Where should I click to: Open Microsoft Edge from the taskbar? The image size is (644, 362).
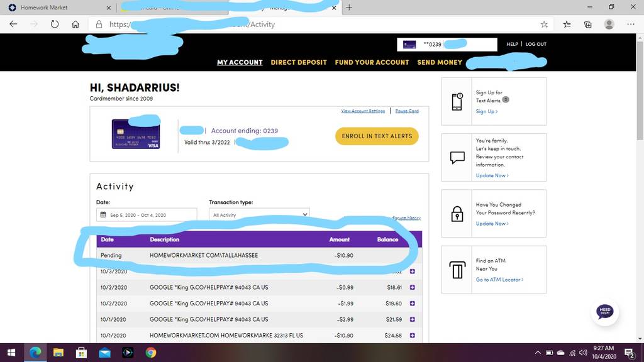35,353
